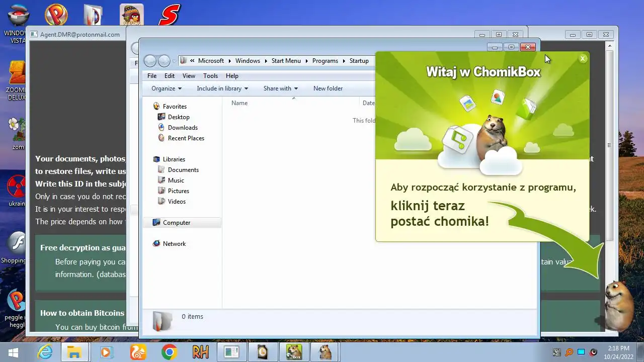644x362 pixels.
Task: Select Computer in navigation pane
Action: [182, 223]
